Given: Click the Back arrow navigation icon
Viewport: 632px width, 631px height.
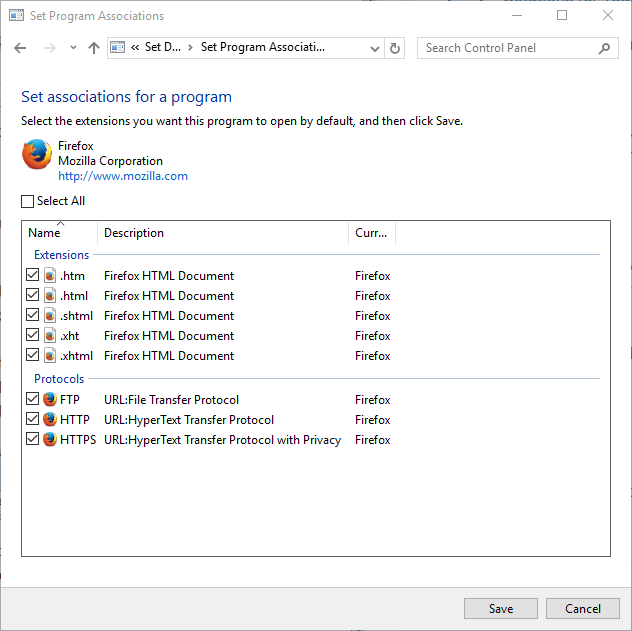Looking at the screenshot, I should point(20,48).
